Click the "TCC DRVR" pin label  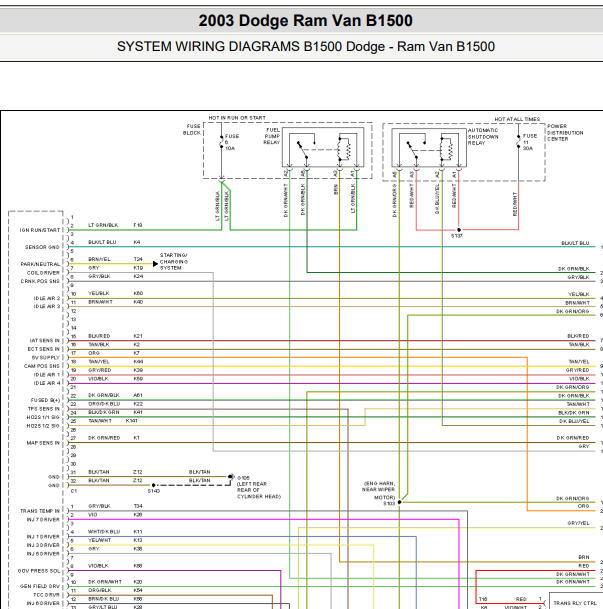[46, 595]
